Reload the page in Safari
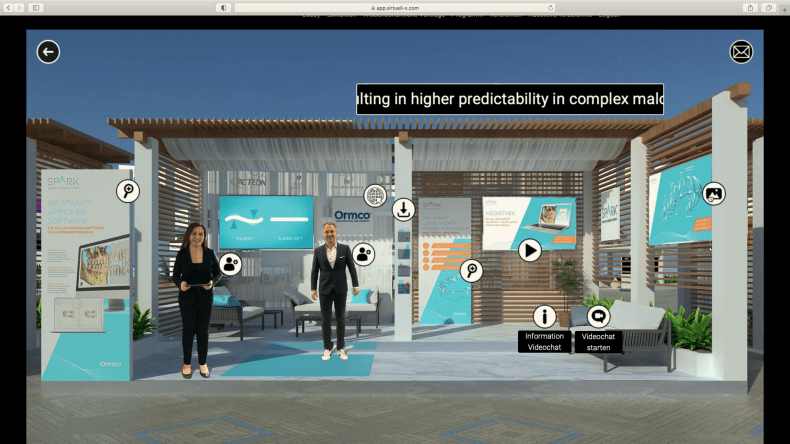 551,8
